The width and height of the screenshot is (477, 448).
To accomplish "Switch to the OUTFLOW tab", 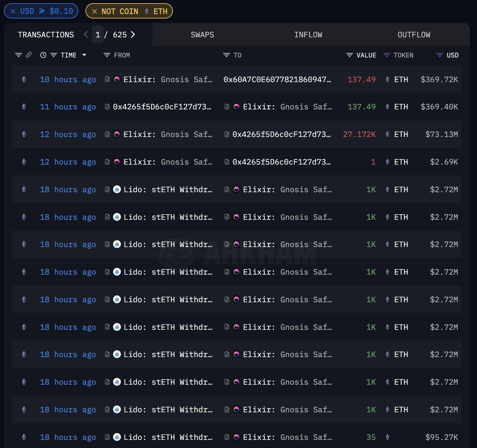I will click(x=414, y=35).
